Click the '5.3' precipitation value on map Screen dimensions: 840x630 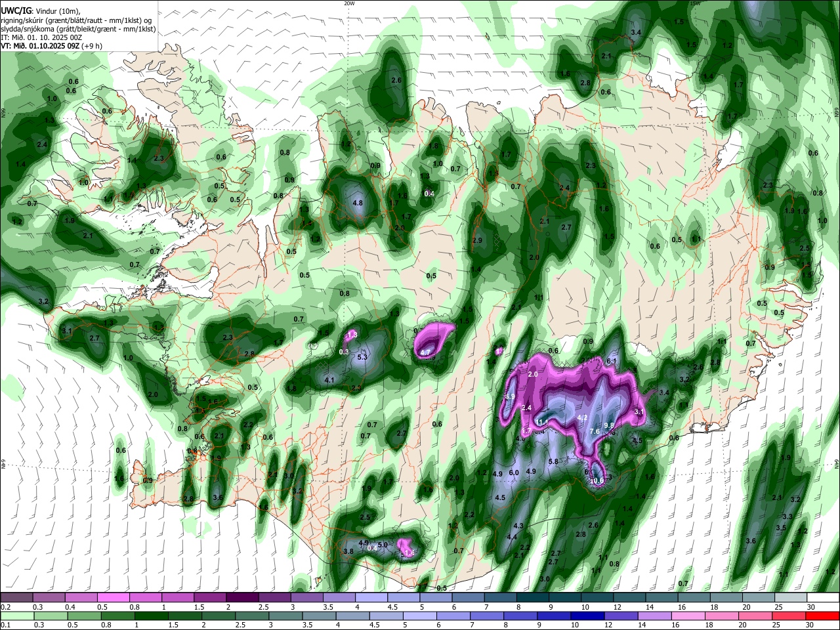(362, 358)
